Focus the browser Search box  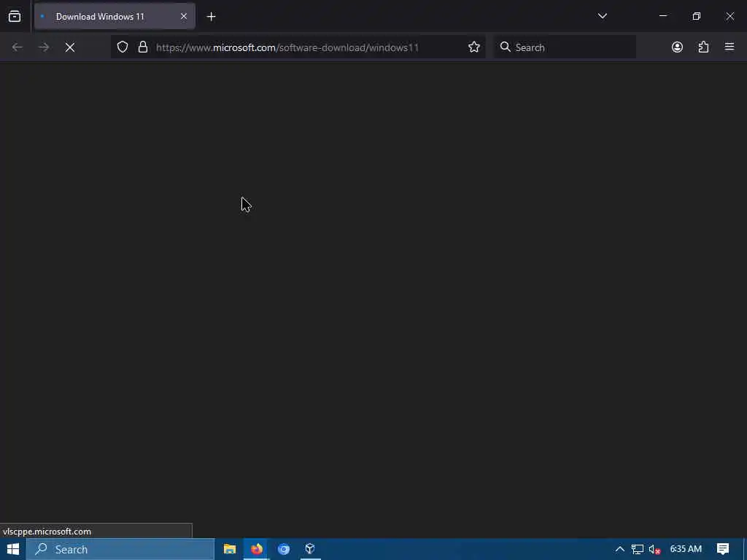pos(565,47)
